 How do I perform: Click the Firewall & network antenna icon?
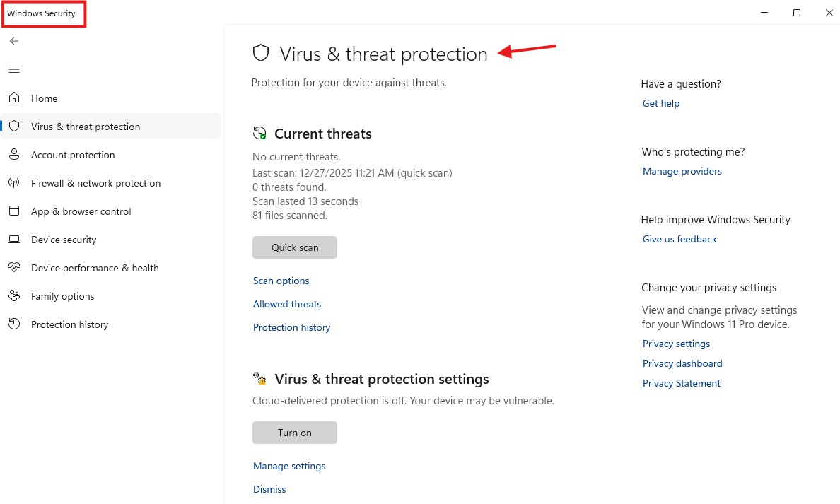(14, 183)
